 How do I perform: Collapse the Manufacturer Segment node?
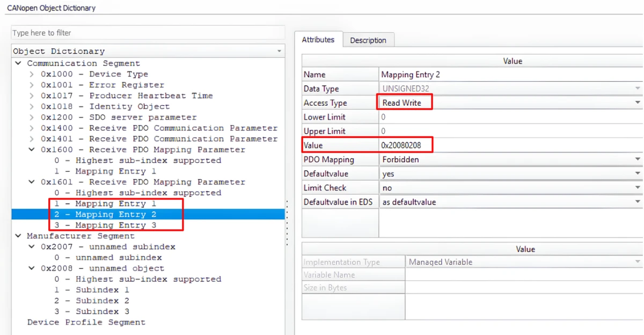click(x=18, y=236)
